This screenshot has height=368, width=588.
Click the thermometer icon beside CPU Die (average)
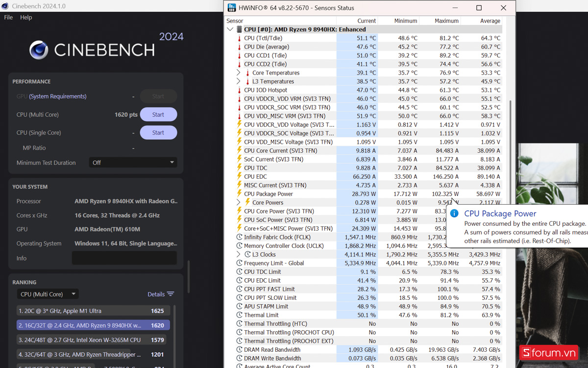coord(240,47)
